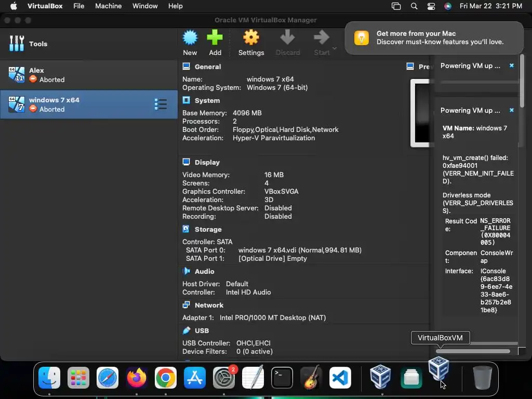532x399 pixels.
Task: Close the second Powering VM up notification
Action: click(512, 110)
